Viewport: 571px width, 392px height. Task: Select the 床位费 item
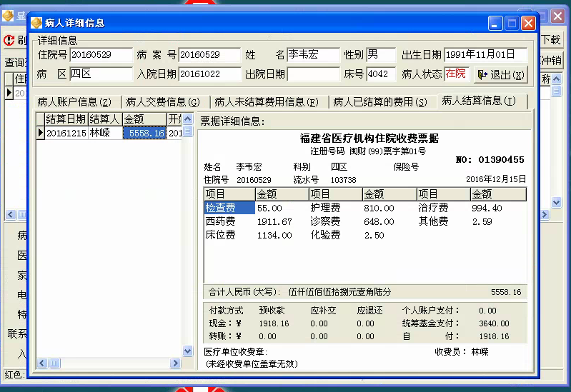221,235
